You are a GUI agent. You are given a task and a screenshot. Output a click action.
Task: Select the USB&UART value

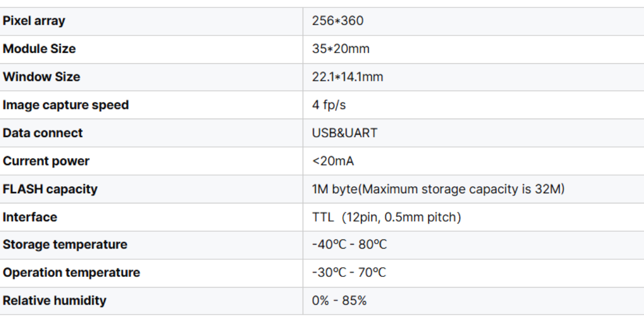point(345,133)
